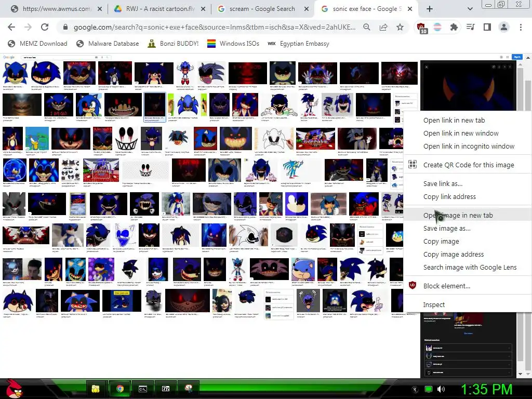Open the Angry Birds start button

pyautogui.click(x=14, y=389)
